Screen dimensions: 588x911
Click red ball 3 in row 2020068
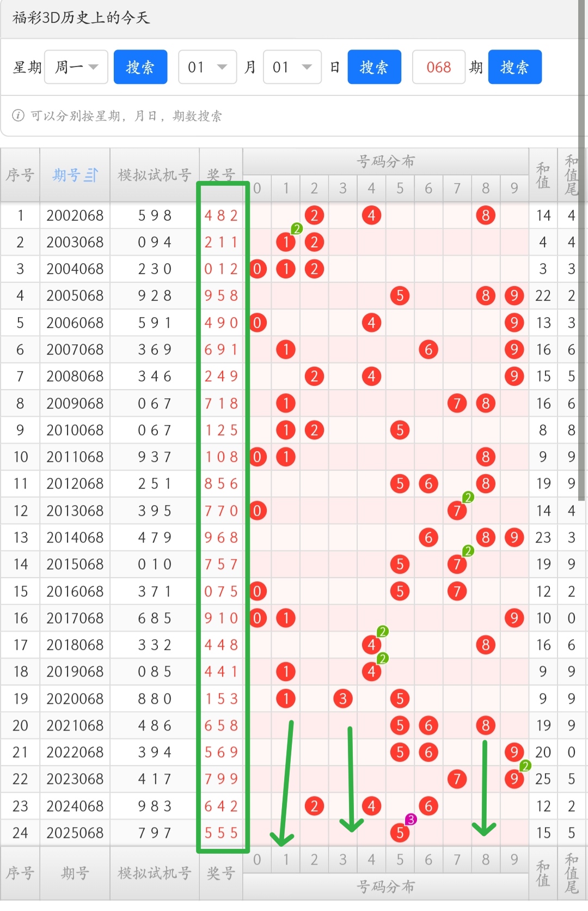pos(343,699)
